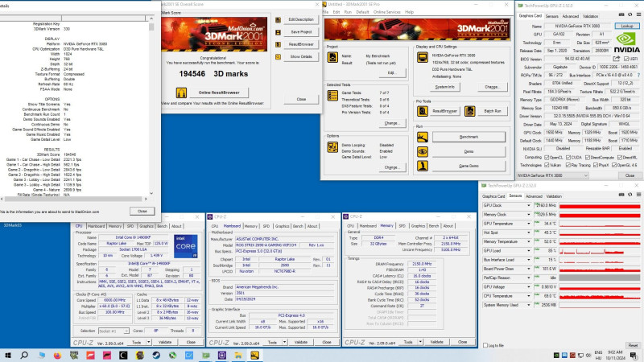Click the System Info button

click(x=445, y=87)
